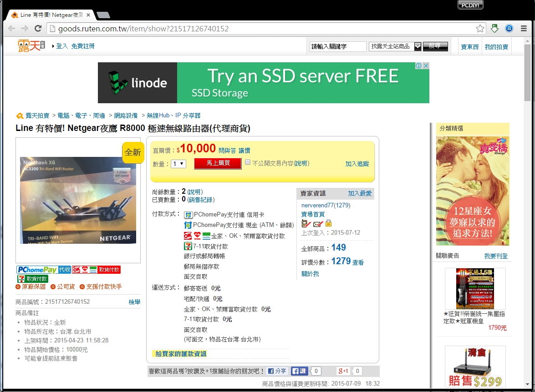Click the 請輸入關鍵字 search field
The height and width of the screenshot is (392, 535).
tap(338, 46)
